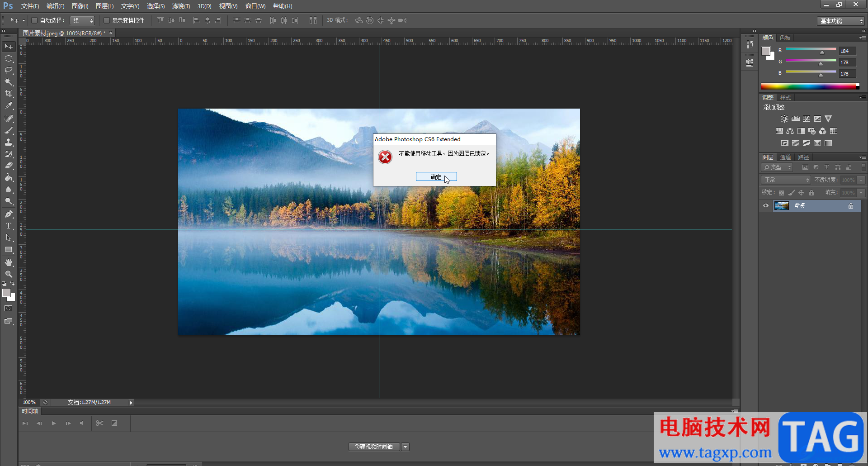The width and height of the screenshot is (868, 466).
Task: Toggle pixel layer filter icon
Action: (805, 167)
